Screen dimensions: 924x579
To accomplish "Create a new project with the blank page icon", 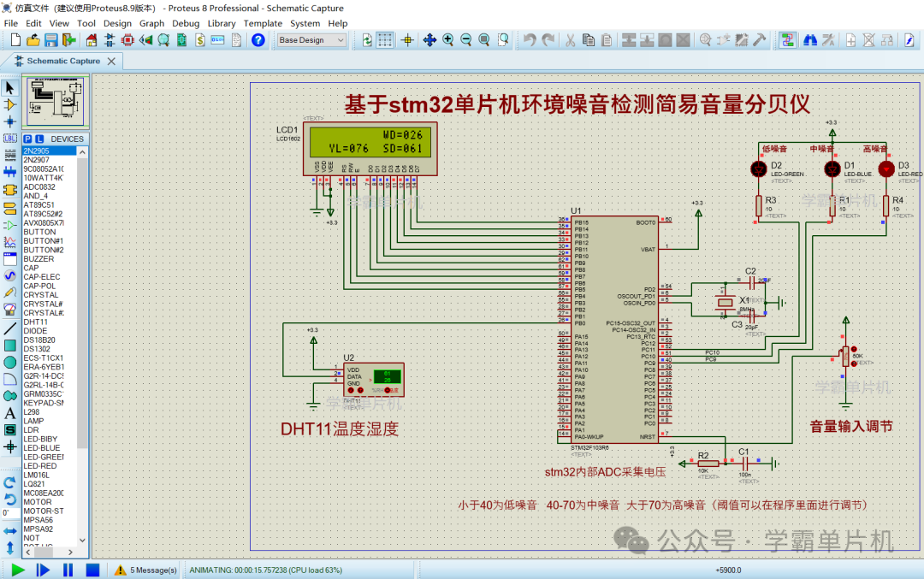I will [x=16, y=40].
